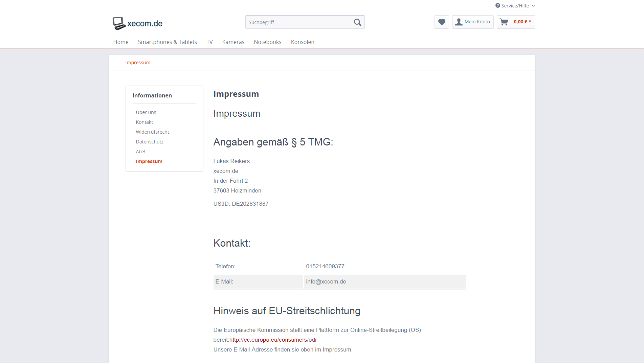The image size is (644, 363).
Task: Click phone number 015214609377
Action: (325, 266)
